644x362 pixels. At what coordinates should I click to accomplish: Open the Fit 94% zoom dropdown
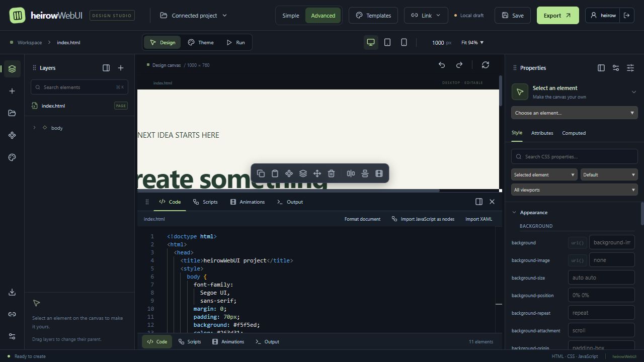click(472, 43)
